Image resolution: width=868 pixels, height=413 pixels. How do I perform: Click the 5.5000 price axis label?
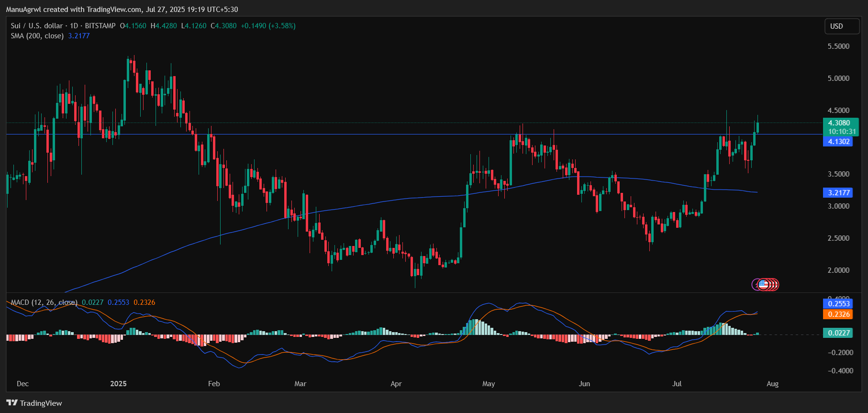[x=838, y=46]
